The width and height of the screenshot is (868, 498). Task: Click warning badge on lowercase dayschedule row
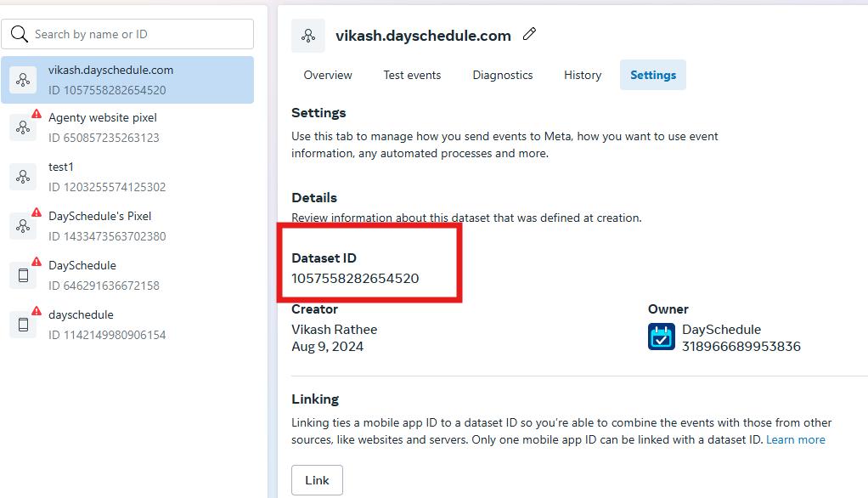[x=37, y=311]
